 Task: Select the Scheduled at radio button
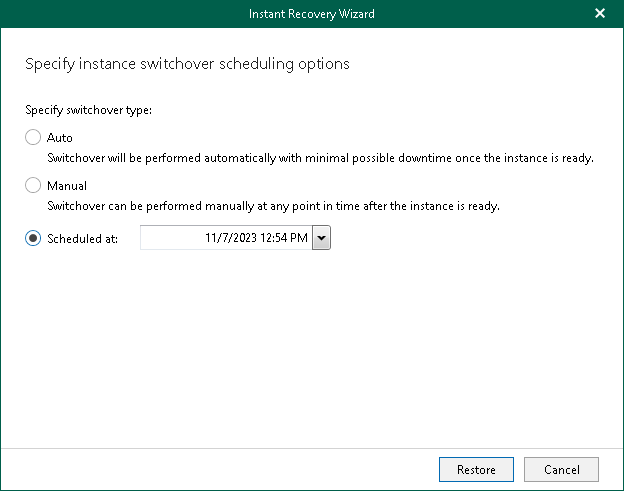click(33, 239)
